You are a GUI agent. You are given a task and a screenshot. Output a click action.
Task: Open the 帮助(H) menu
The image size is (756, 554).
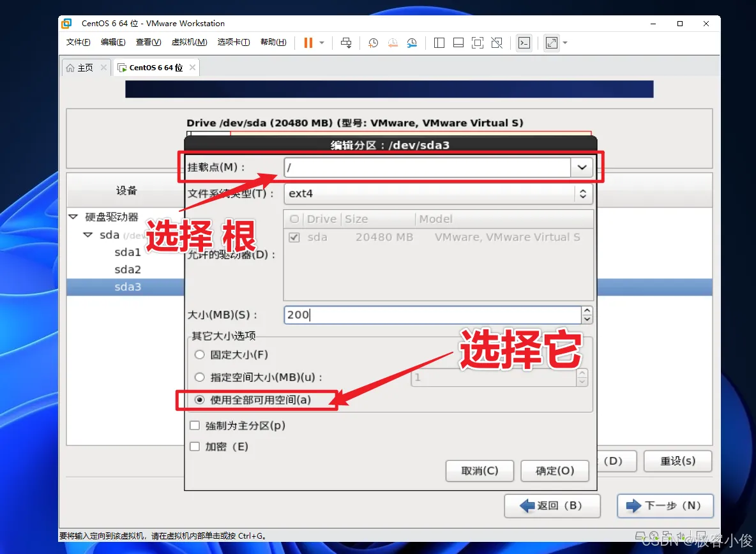[x=273, y=42]
